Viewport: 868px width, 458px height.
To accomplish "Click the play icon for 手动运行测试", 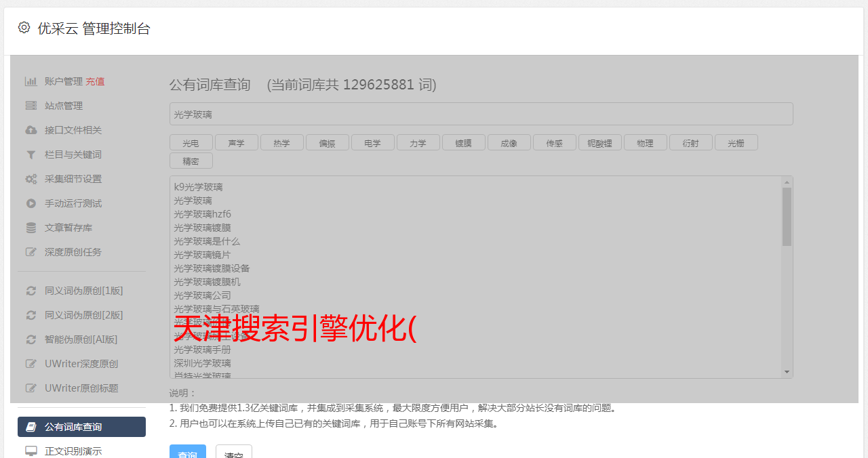I will pos(31,203).
